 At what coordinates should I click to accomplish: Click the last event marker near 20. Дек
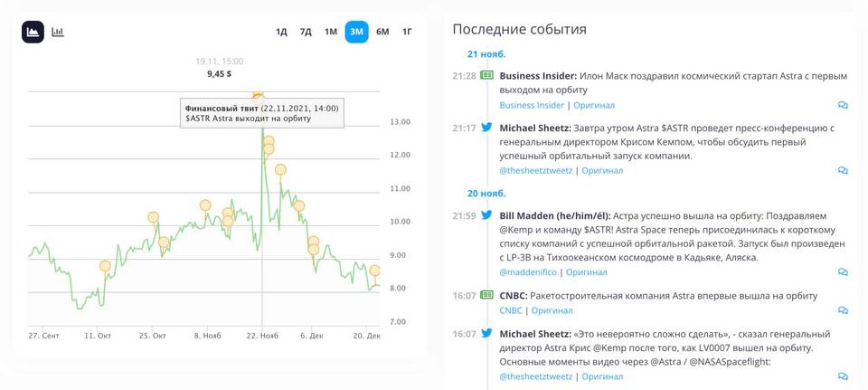(x=374, y=271)
